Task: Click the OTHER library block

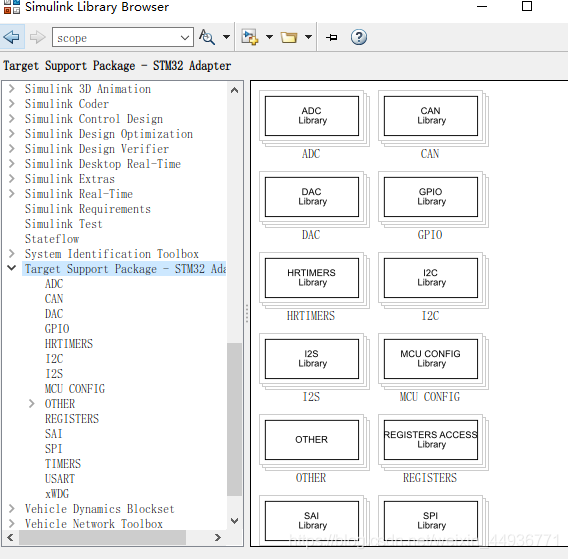Action: tap(312, 440)
